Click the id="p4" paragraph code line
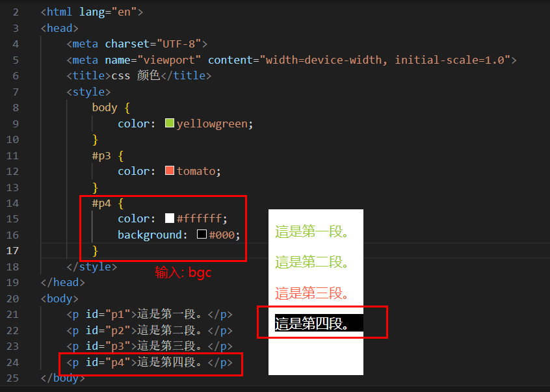 (x=150, y=362)
